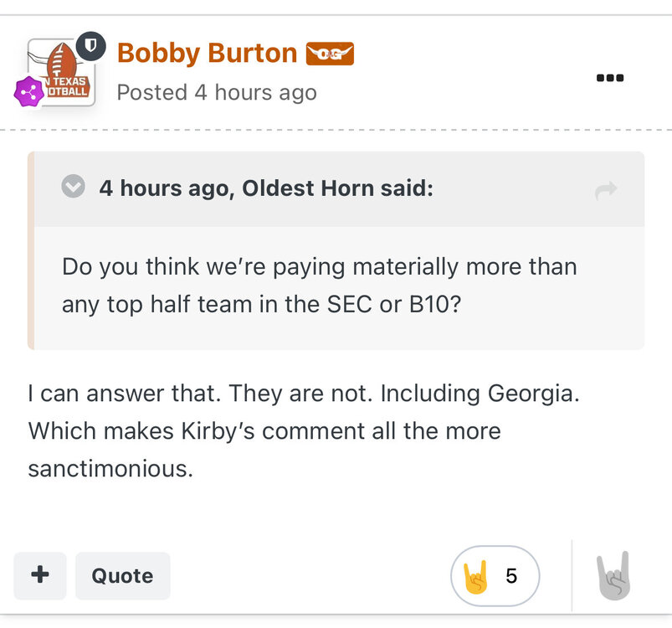Open Bobby Burton's profile via username

[207, 54]
